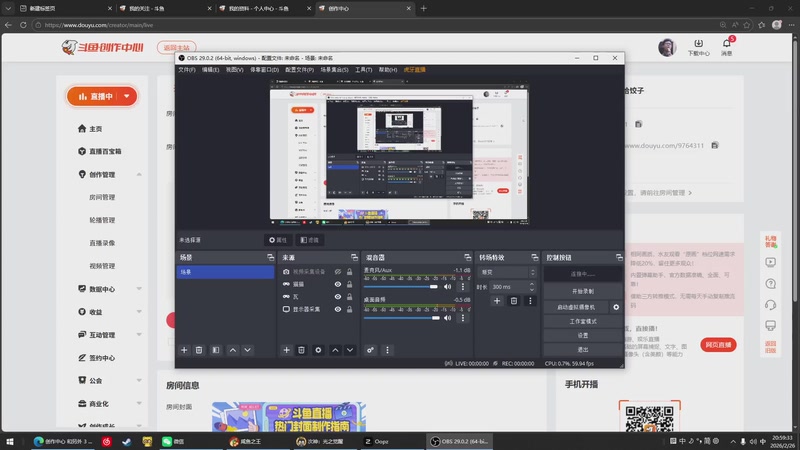
Task: Move scene up with arrow in 场景 panel
Action: pyautogui.click(x=233, y=350)
